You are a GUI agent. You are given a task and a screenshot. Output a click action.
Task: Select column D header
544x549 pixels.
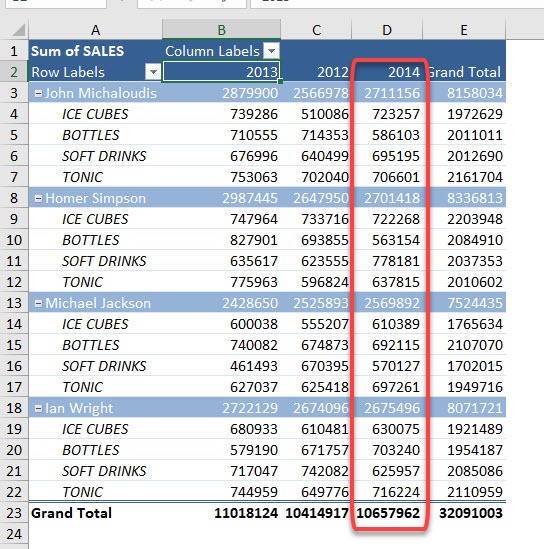(x=387, y=30)
